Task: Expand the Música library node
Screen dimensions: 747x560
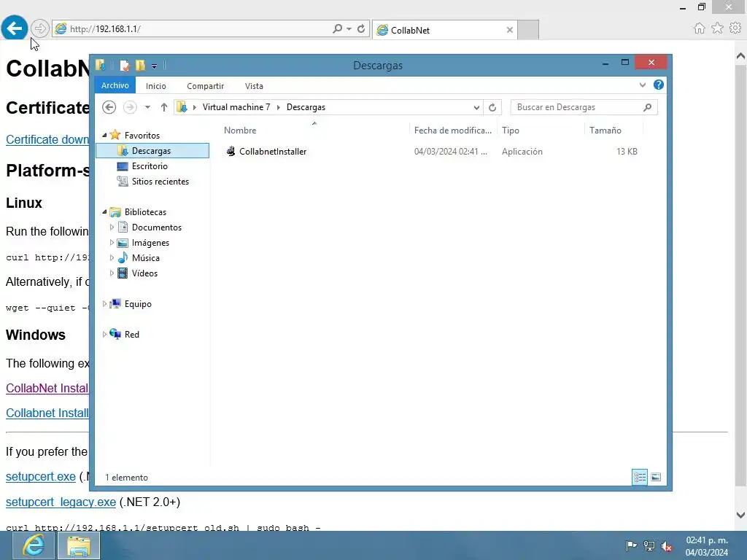Action: click(x=112, y=257)
